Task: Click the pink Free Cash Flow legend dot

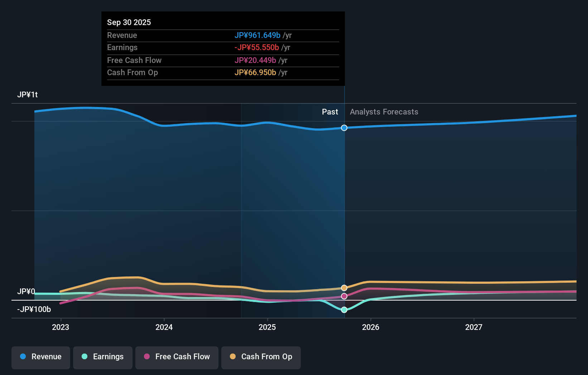Action: point(148,357)
